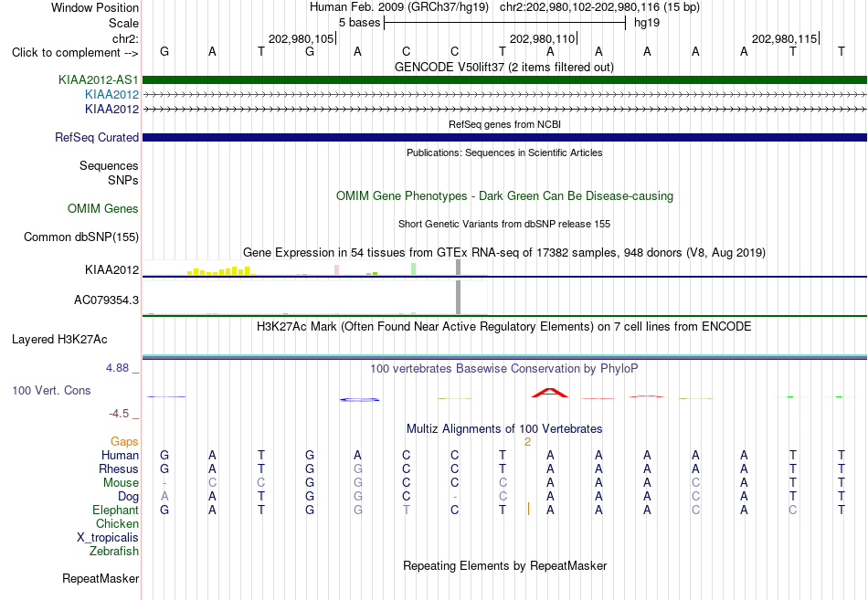Open the OMIM Gene Phenotypes track title
The image size is (868, 600).
point(504,196)
